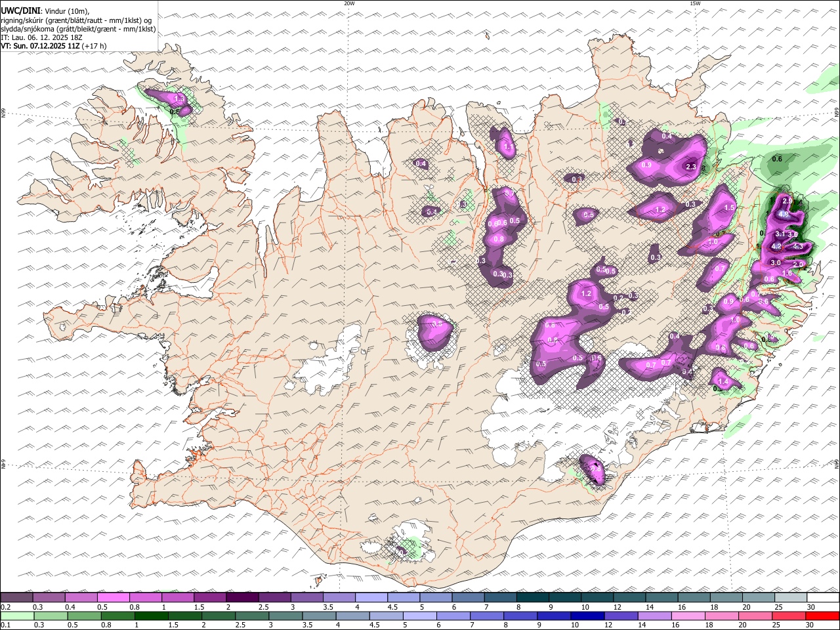The height and width of the screenshot is (630, 840).
Task: Click the 4.3 precipitation value on east coast
Action: pos(798,247)
